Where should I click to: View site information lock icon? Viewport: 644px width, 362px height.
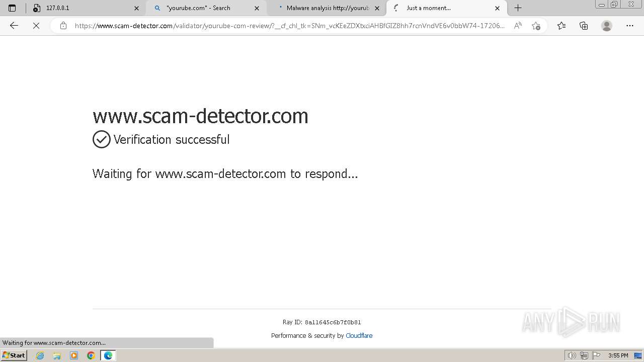tap(63, 26)
